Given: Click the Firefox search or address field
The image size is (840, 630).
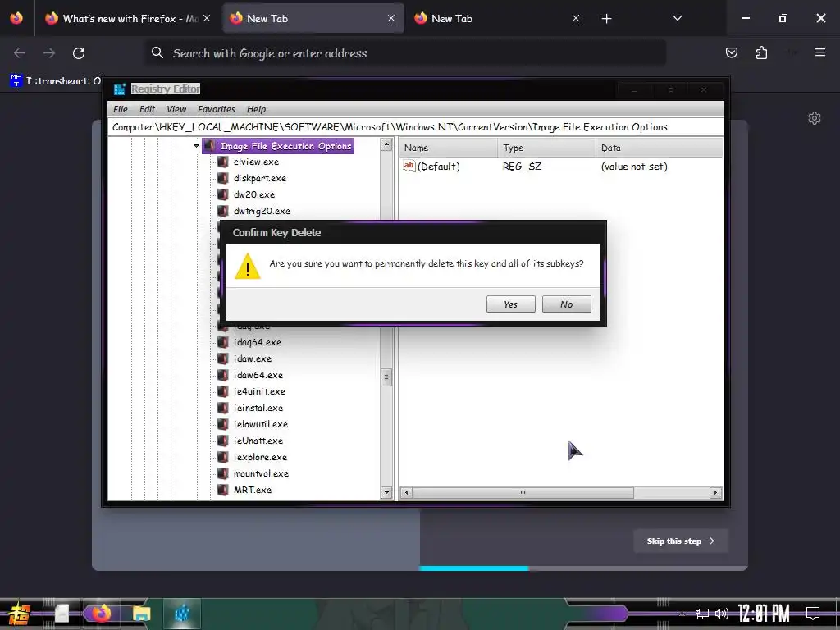Looking at the screenshot, I should click(405, 53).
